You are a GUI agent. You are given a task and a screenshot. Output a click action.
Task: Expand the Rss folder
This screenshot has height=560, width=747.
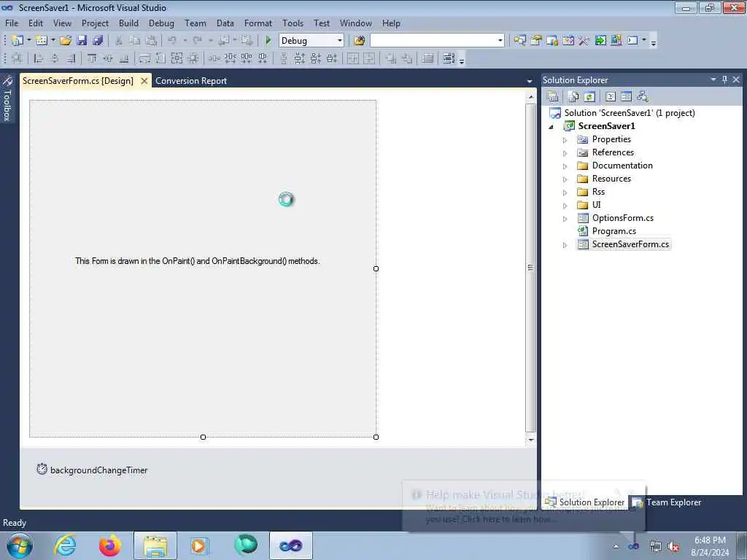coord(565,192)
